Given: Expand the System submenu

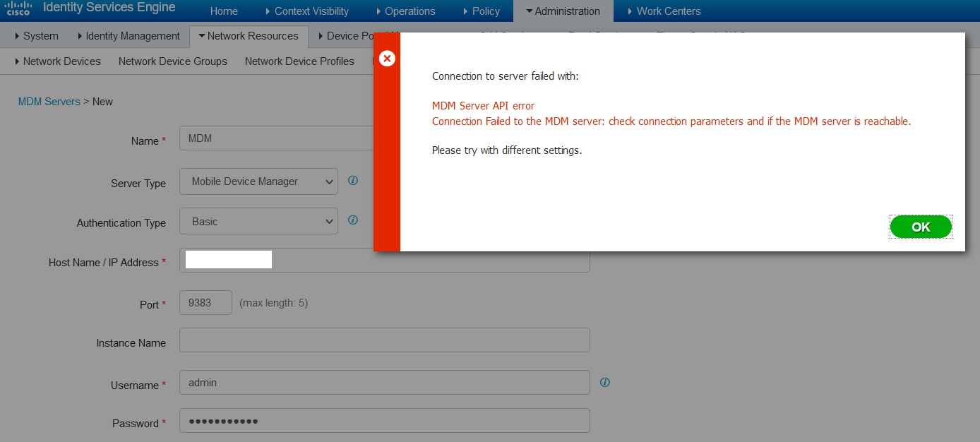Looking at the screenshot, I should click(x=37, y=36).
